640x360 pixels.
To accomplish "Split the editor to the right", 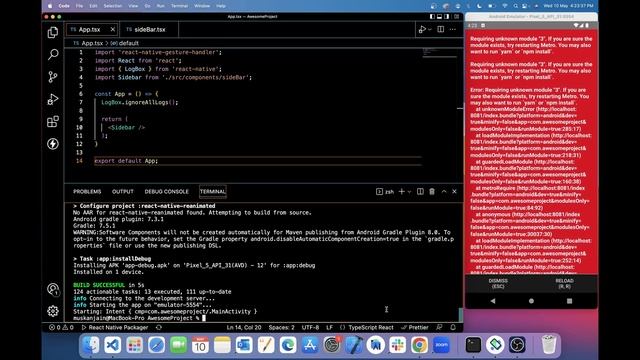I will 441,29.
